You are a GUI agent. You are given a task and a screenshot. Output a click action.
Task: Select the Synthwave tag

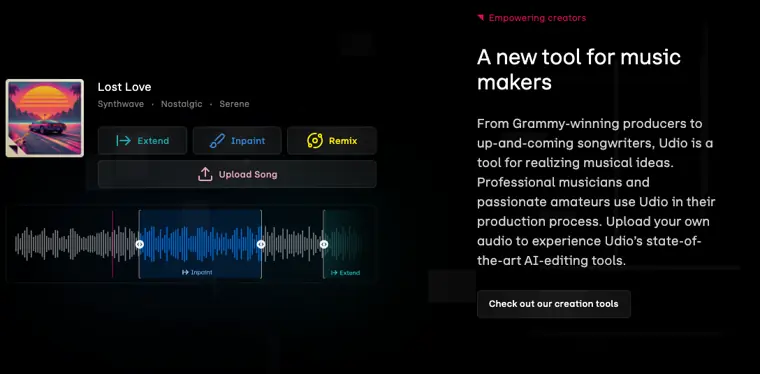tap(121, 104)
